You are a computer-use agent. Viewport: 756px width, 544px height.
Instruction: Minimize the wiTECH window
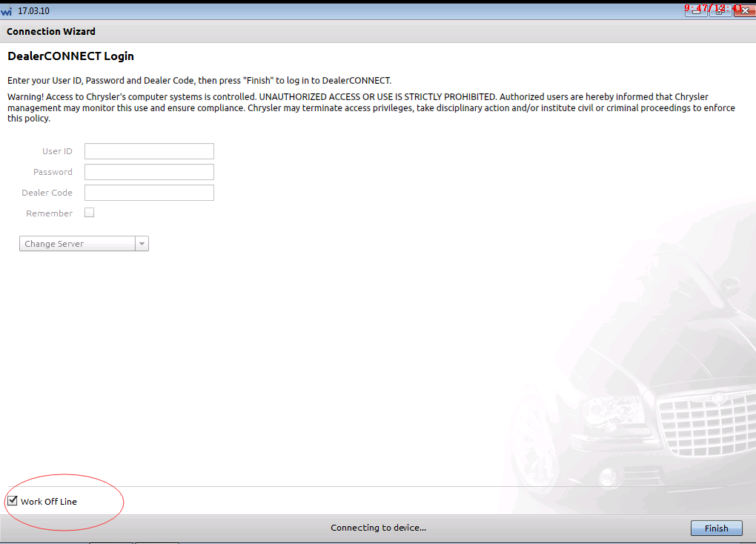pyautogui.click(x=696, y=10)
